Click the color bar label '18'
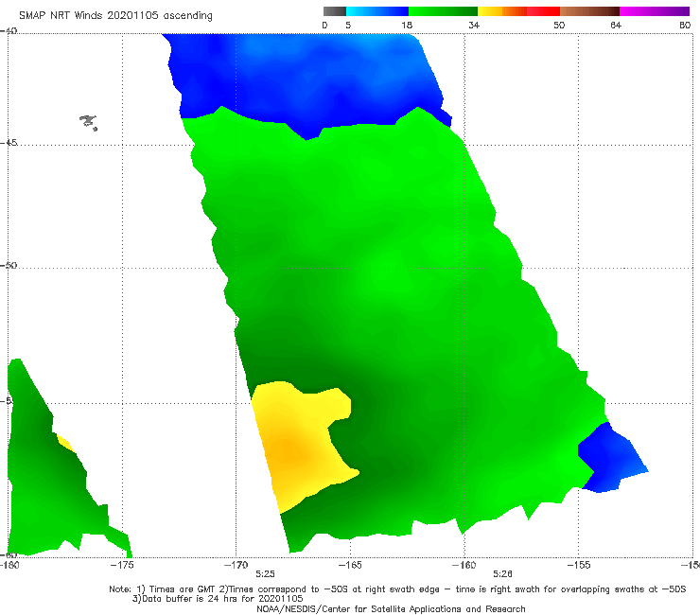The width and height of the screenshot is (700, 615). pos(407,26)
